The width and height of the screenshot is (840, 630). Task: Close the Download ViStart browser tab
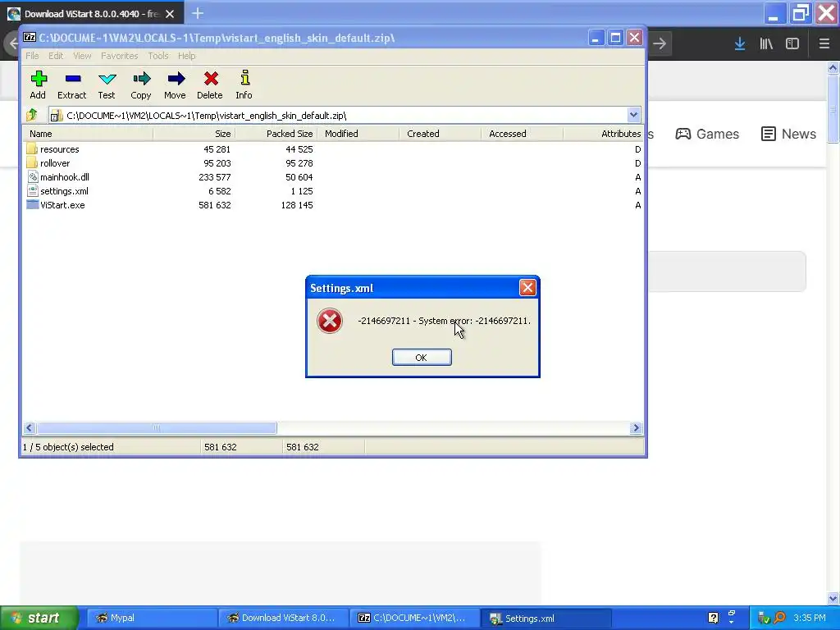(x=170, y=14)
